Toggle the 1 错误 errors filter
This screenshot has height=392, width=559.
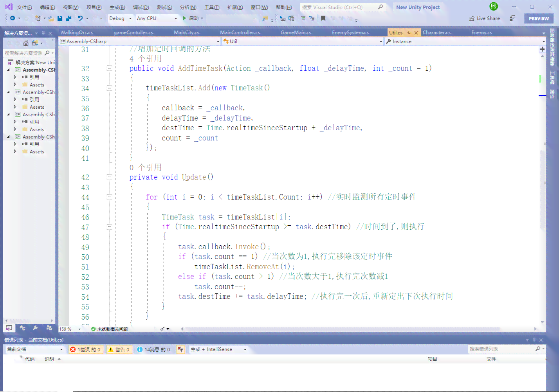click(x=85, y=349)
